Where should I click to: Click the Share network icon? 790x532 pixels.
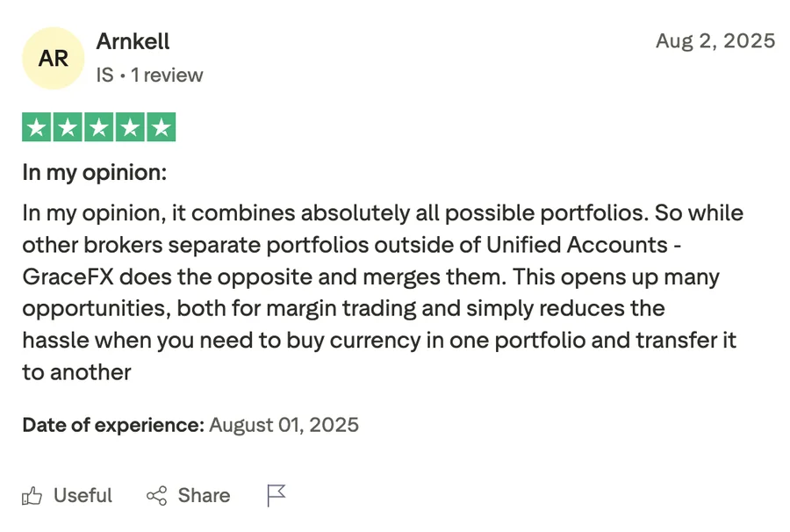156,496
